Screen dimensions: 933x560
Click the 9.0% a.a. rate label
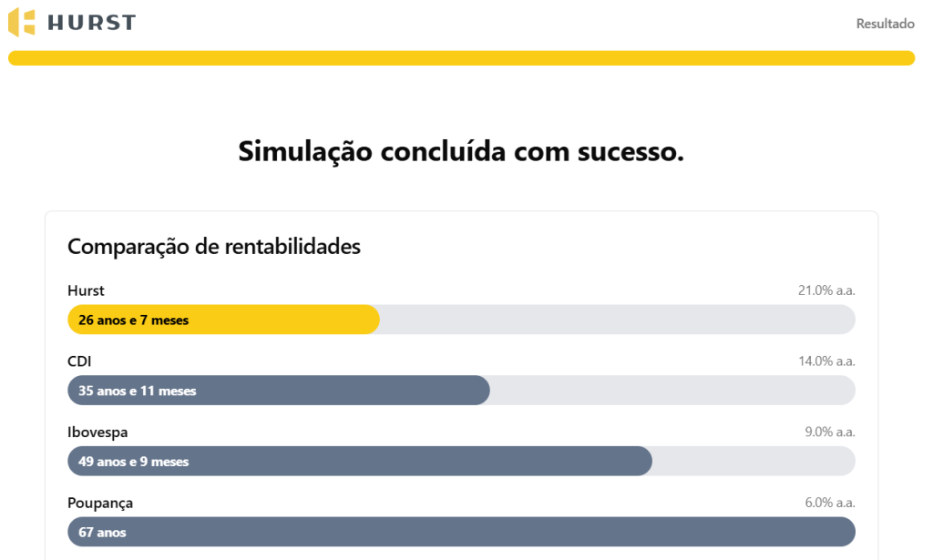pyautogui.click(x=829, y=433)
